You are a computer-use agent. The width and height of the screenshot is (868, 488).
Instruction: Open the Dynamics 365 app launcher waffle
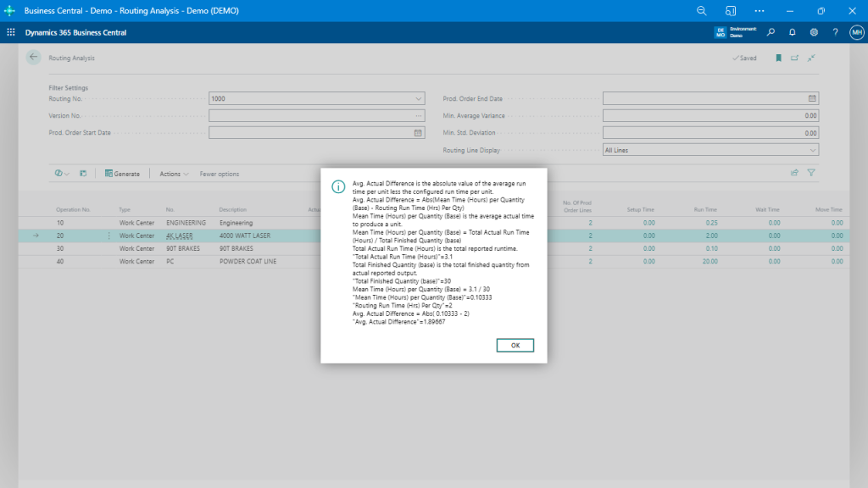[x=10, y=31]
